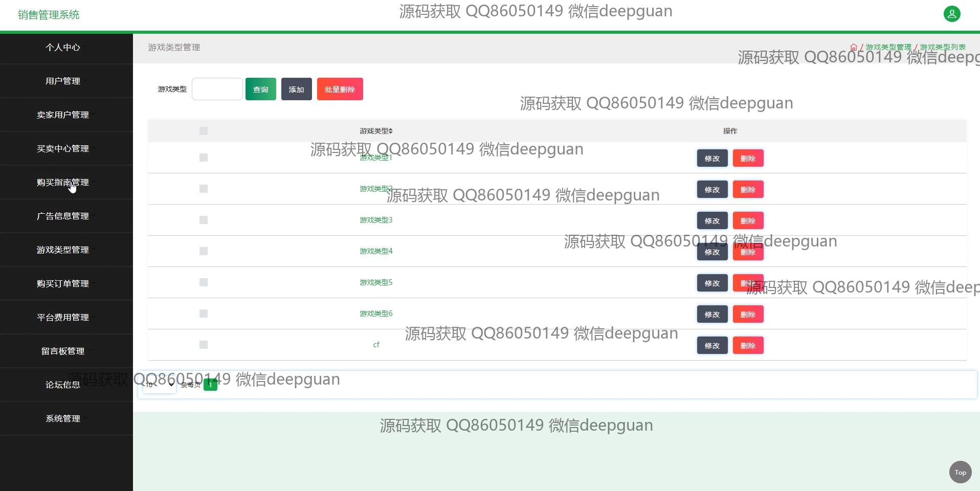Click the green 查询 button
Image resolution: width=980 pixels, height=491 pixels.
(x=260, y=89)
